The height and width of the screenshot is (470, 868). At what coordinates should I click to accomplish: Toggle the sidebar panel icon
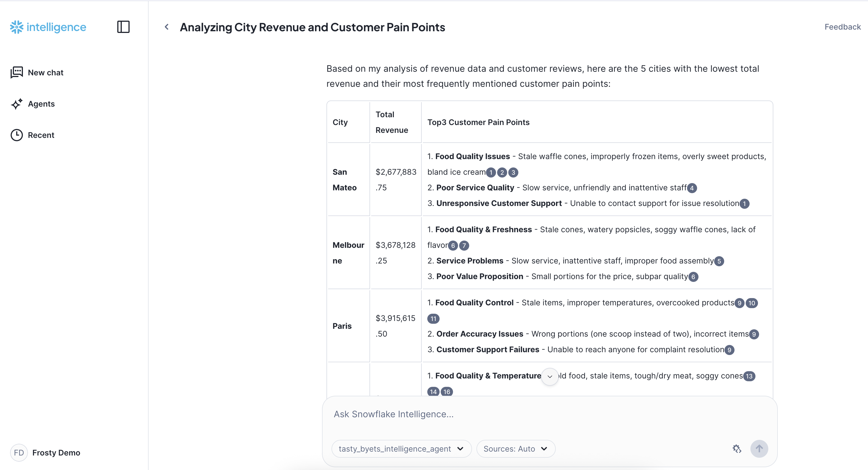[x=123, y=27]
